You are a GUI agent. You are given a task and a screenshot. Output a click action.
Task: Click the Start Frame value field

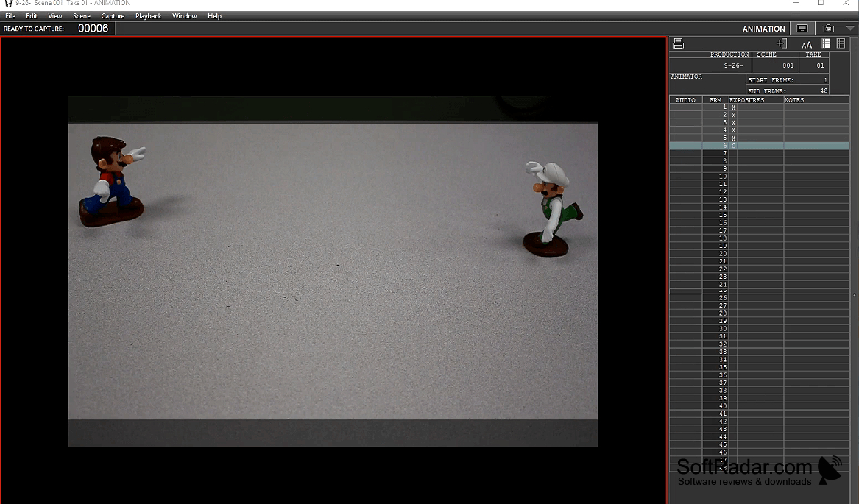click(x=788, y=80)
